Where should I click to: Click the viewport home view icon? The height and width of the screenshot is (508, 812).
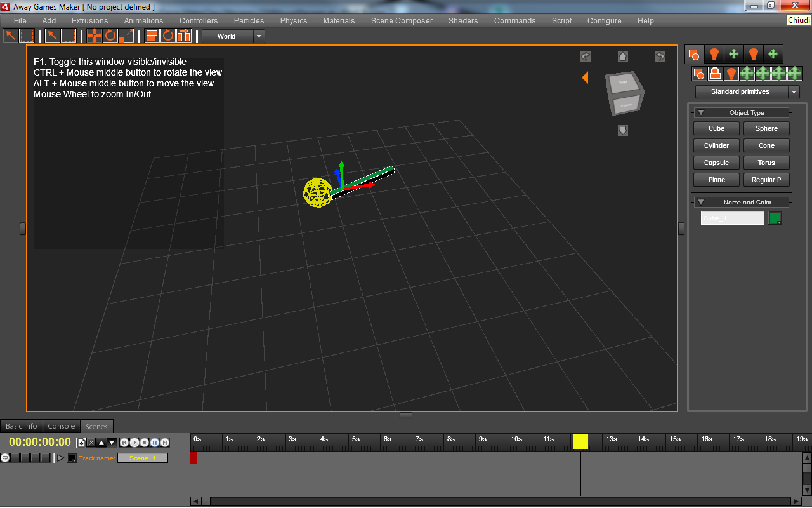[x=623, y=57]
